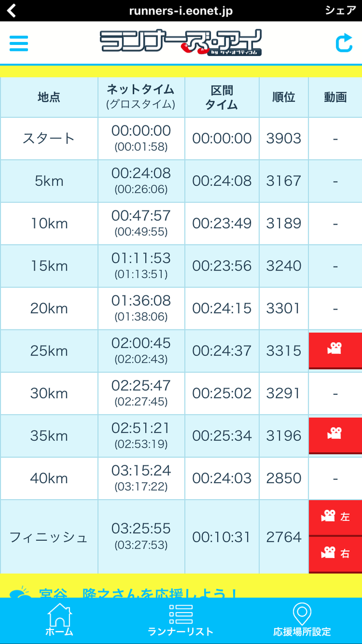Go back using the top-left arrow
The width and height of the screenshot is (362, 644).
(11, 10)
